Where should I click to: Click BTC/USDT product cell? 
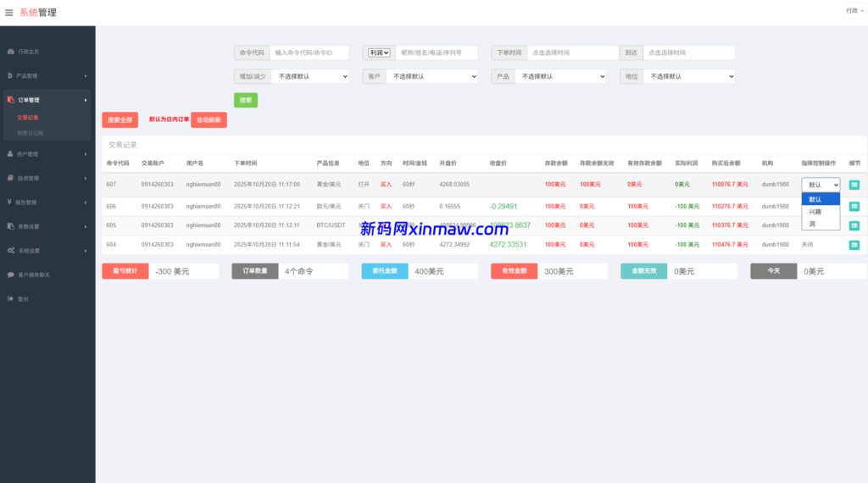point(331,225)
